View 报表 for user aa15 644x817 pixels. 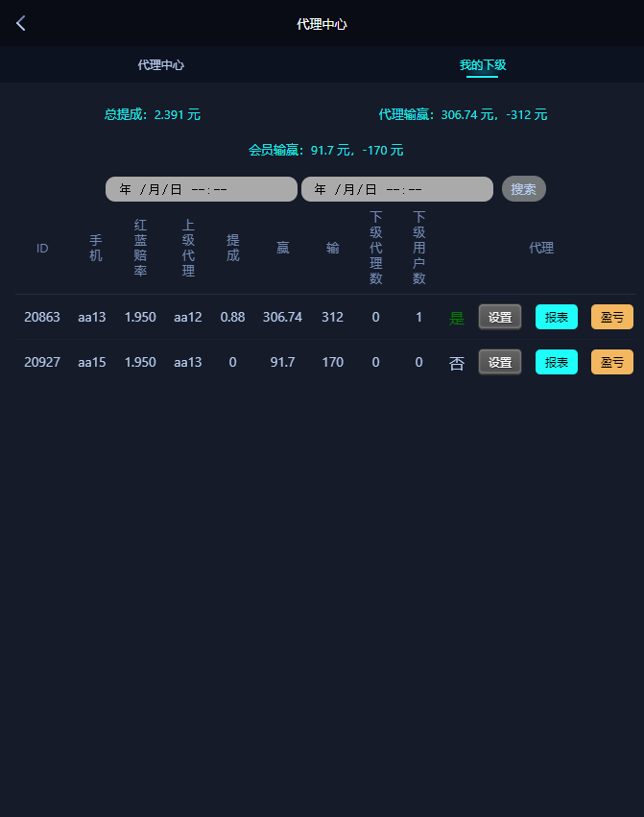557,362
